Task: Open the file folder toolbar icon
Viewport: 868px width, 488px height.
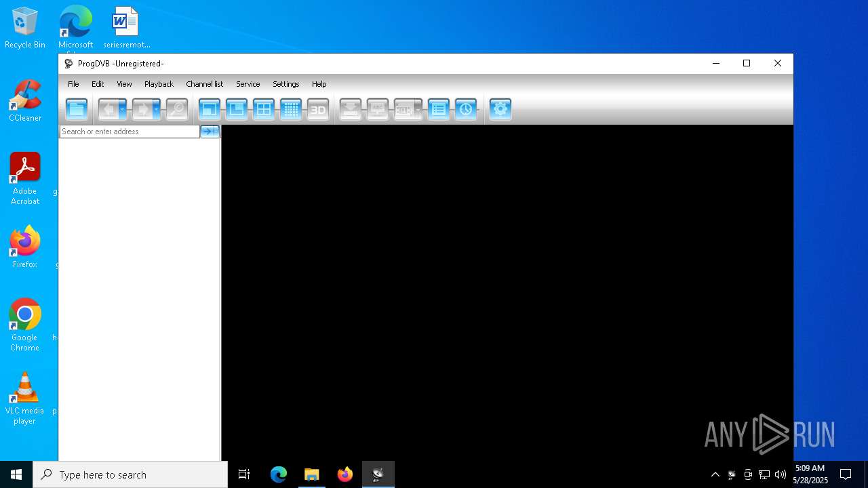Action: (x=77, y=109)
